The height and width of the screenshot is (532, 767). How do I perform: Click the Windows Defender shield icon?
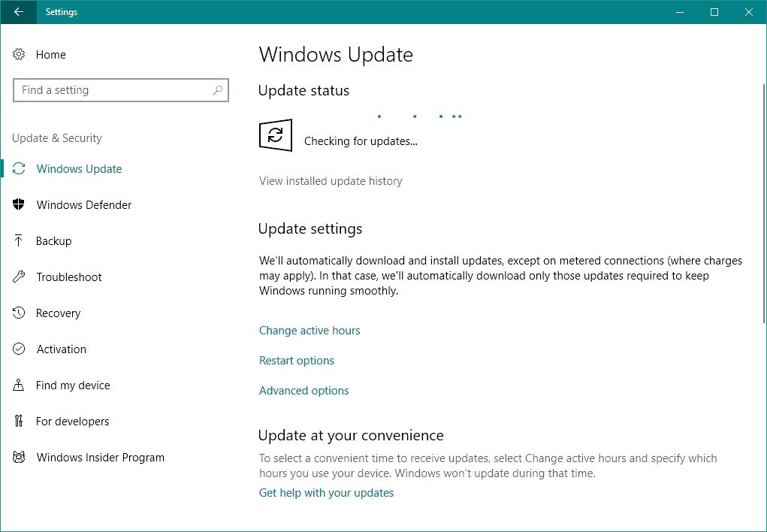pyautogui.click(x=19, y=204)
